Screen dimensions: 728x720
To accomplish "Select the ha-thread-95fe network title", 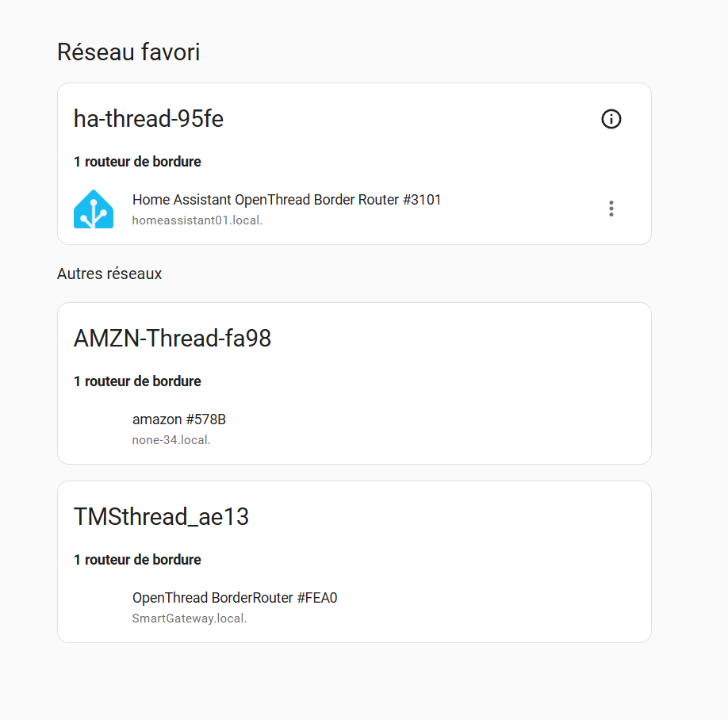I will coord(148,119).
